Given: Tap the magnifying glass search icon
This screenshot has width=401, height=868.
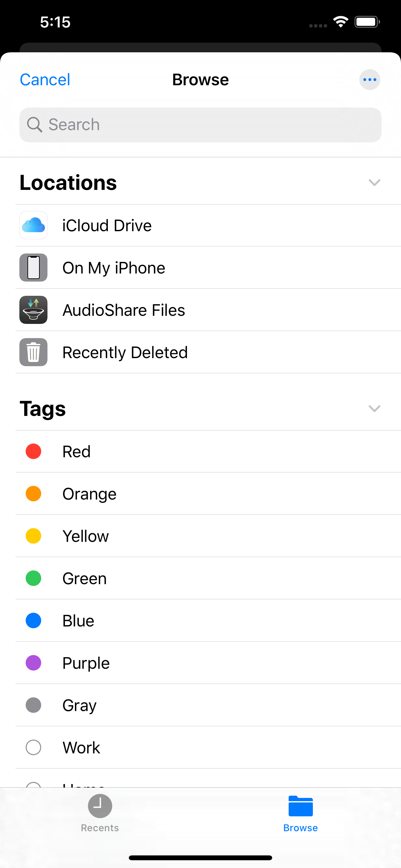Looking at the screenshot, I should point(34,125).
